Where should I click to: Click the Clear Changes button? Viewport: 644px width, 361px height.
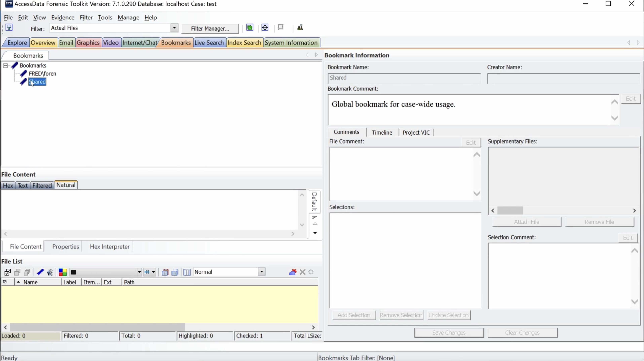pyautogui.click(x=522, y=333)
